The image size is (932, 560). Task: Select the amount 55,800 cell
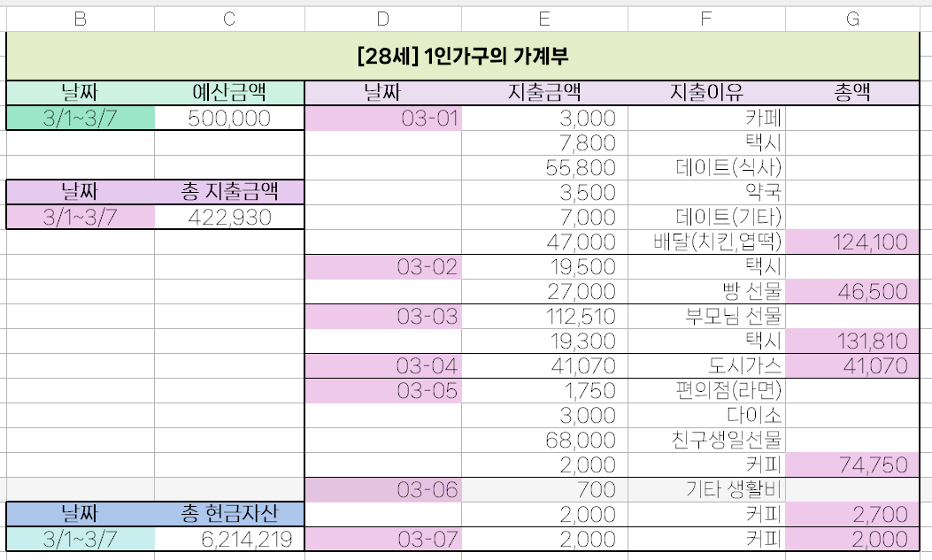pyautogui.click(x=544, y=167)
